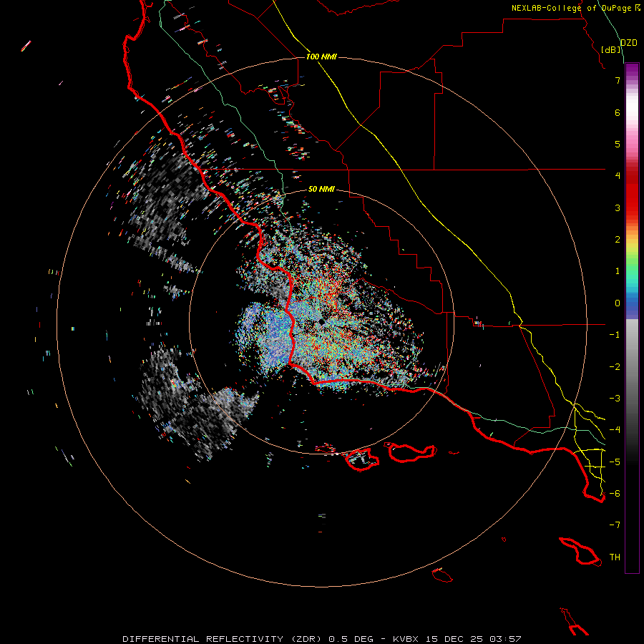Click the 7 value on the color scale
This screenshot has width=644, height=644.
click(x=618, y=80)
